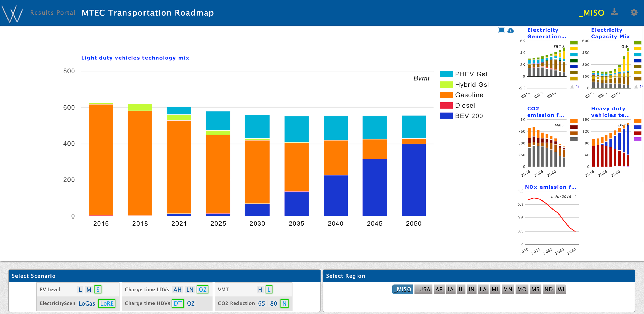Select the MN region button

[x=508, y=289]
